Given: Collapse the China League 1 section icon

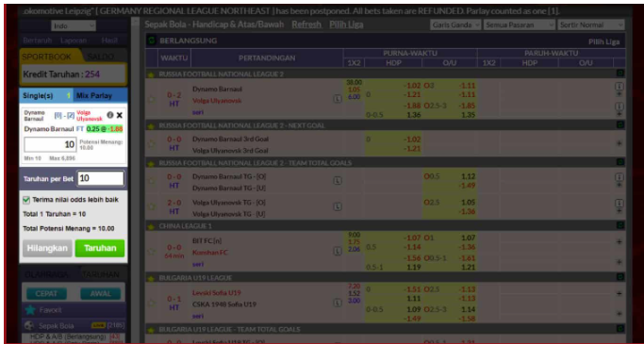Looking at the screenshot, I should coord(620,225).
